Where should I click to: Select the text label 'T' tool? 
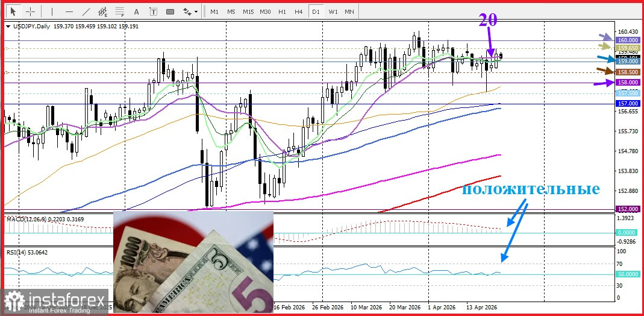(x=153, y=12)
